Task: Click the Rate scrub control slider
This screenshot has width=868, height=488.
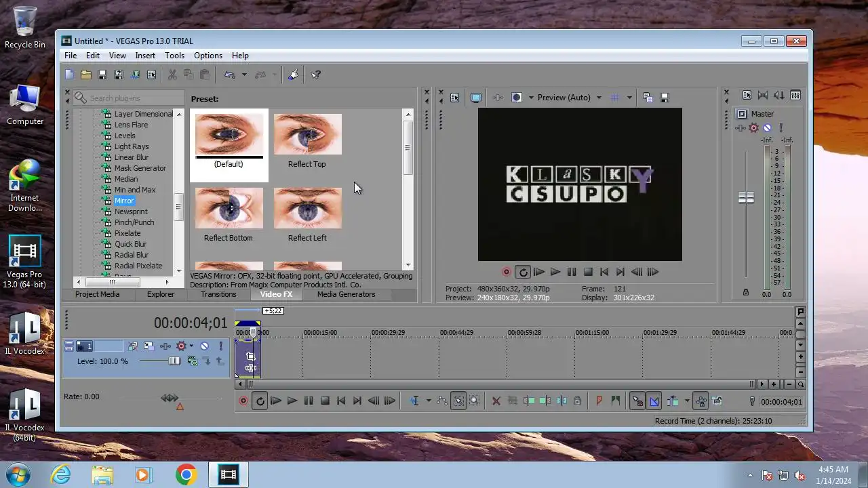Action: click(x=170, y=398)
